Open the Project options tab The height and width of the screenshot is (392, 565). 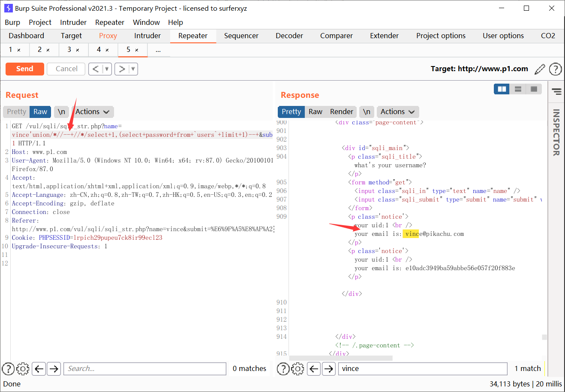(441, 36)
